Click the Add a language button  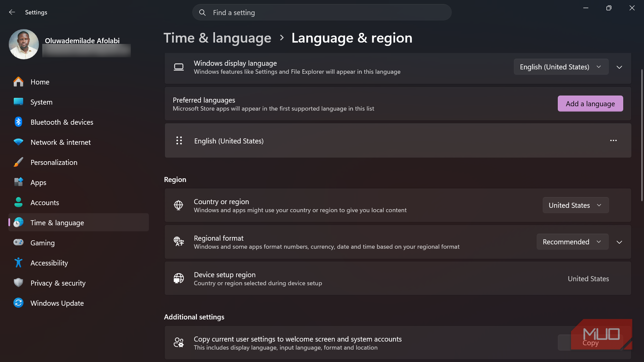click(590, 104)
